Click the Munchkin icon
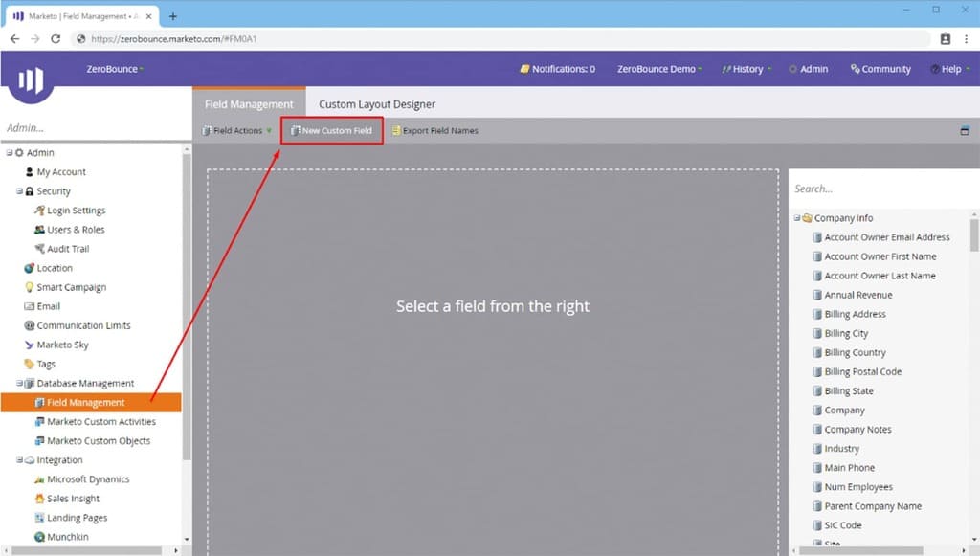Viewport: 980px width, 556px height. [39, 537]
